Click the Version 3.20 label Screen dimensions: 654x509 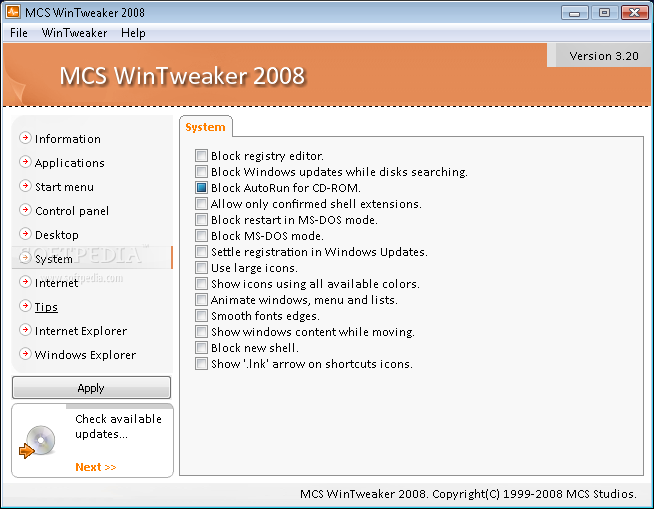(x=604, y=56)
